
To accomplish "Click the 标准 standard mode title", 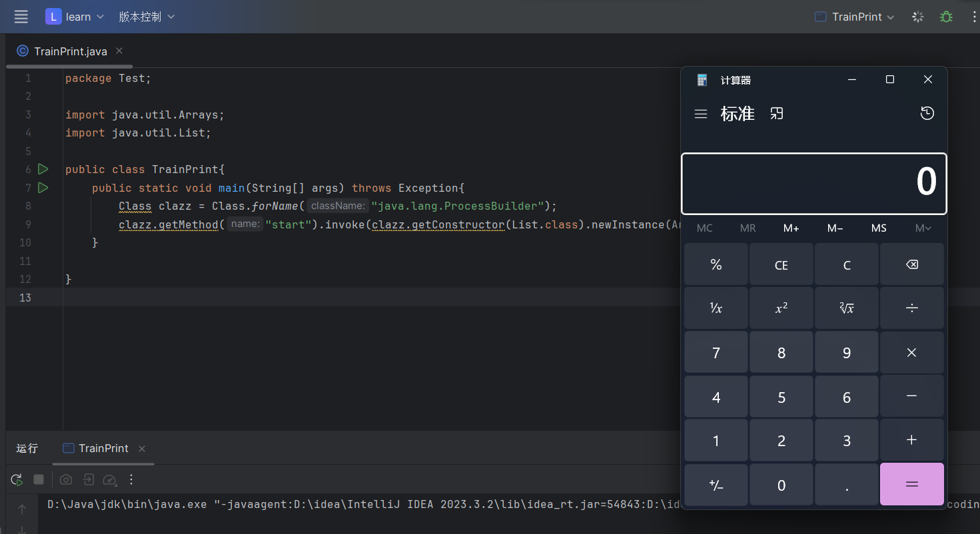I will pos(737,114).
